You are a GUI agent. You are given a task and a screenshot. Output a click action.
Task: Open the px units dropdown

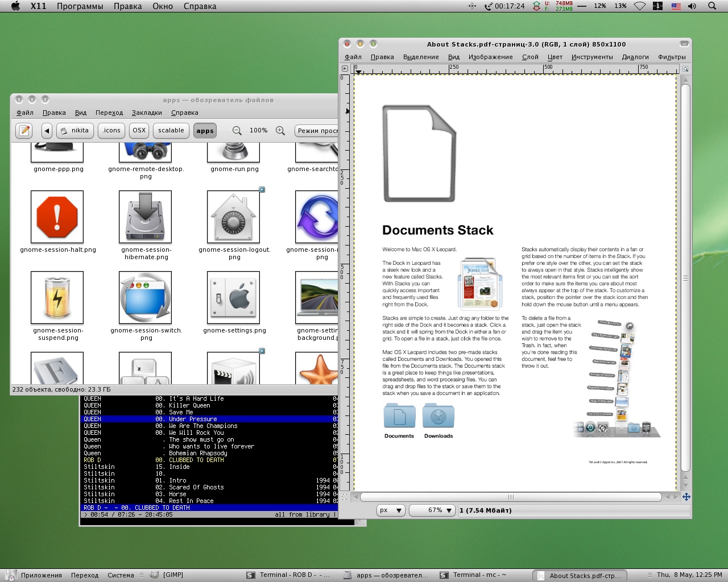(391, 510)
